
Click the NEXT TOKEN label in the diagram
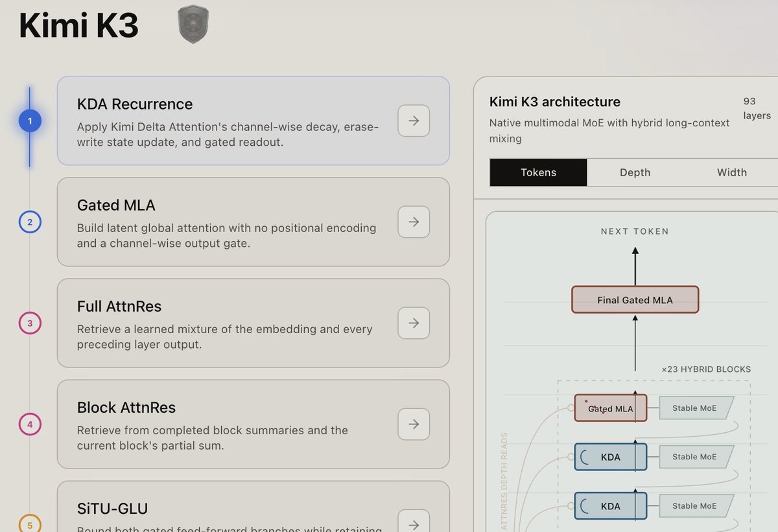click(x=635, y=231)
